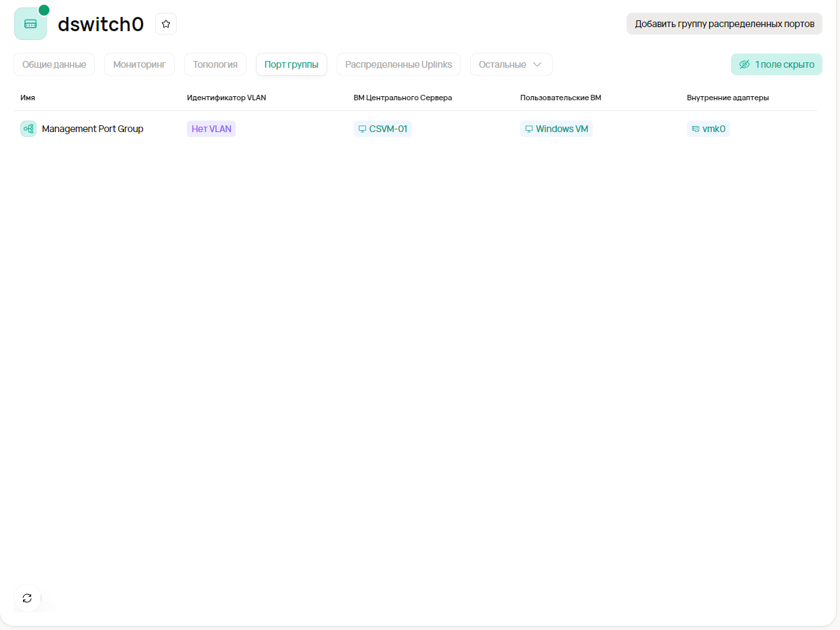This screenshot has height=630, width=840.
Task: Show hidden fields via '1 поле скрыто'
Action: (784, 64)
